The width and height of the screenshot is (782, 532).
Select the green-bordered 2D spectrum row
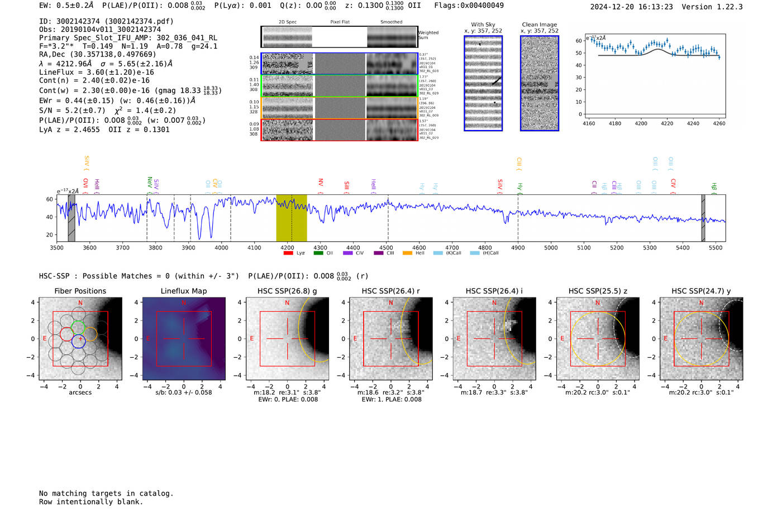pyautogui.click(x=340, y=86)
